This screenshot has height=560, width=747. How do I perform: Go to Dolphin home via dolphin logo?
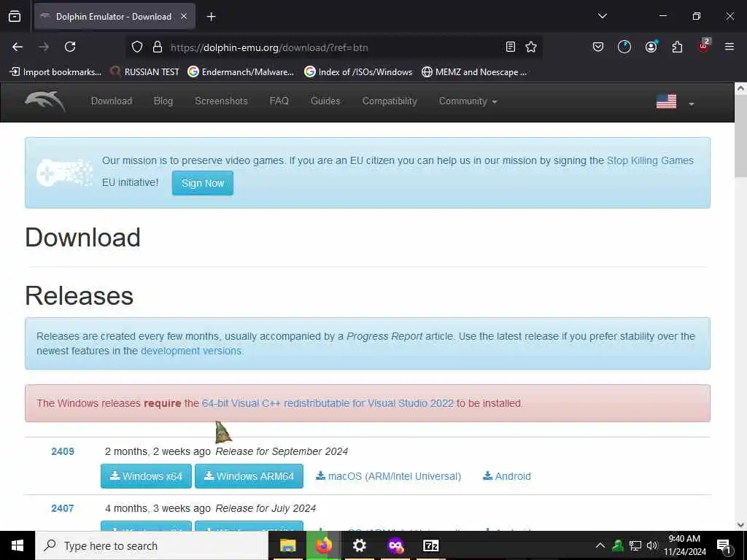tap(44, 101)
